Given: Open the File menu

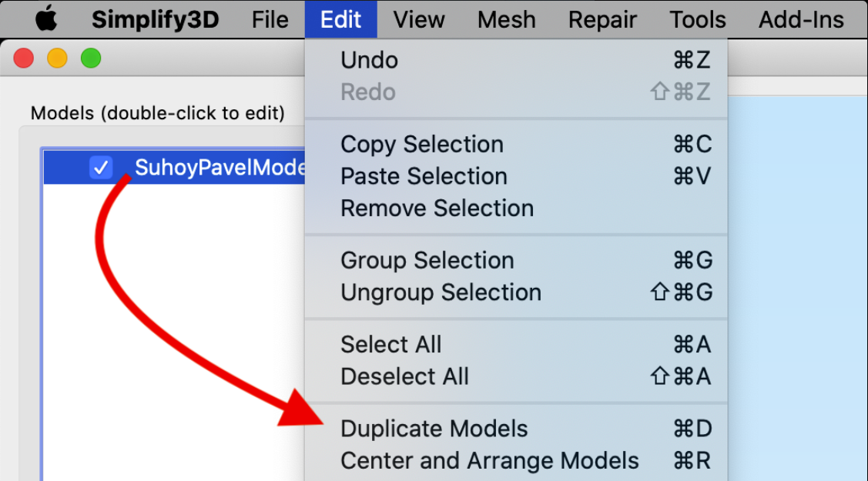Looking at the screenshot, I should pyautogui.click(x=270, y=19).
